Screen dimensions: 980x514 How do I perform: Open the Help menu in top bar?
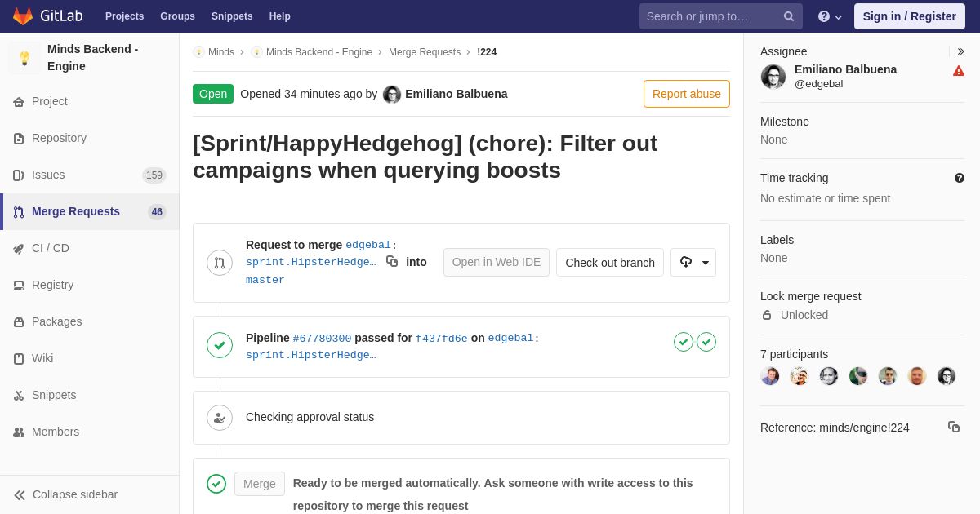tap(280, 16)
